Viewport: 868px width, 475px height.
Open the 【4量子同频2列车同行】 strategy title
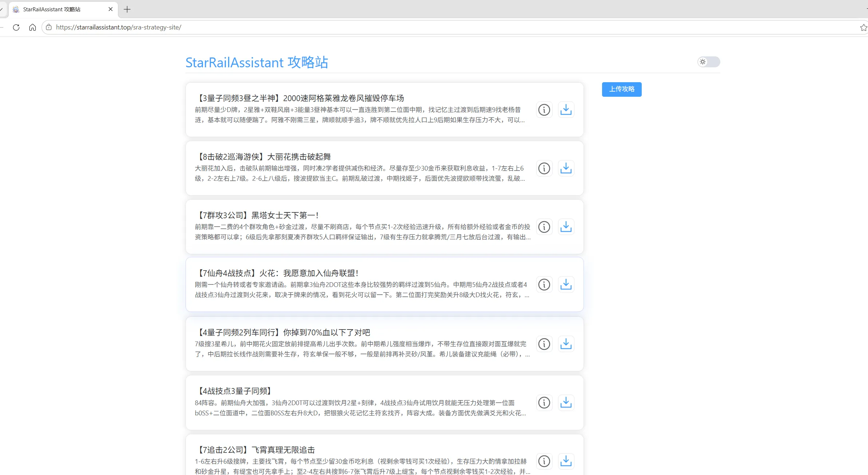(x=283, y=332)
